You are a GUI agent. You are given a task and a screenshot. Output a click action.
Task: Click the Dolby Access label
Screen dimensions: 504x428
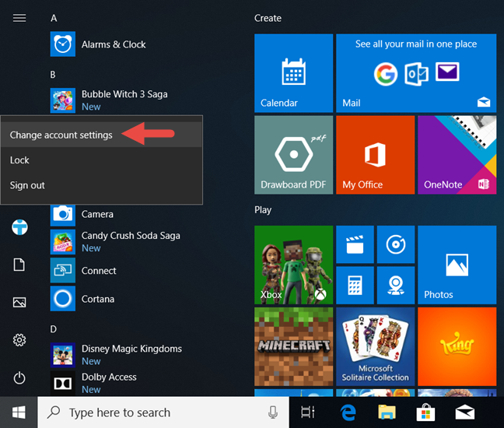point(109,377)
